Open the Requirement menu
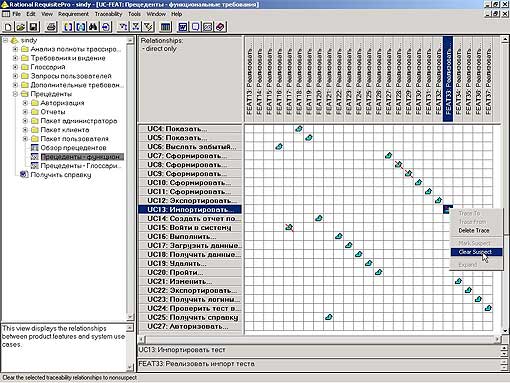Viewport: 510px width, 383px height. [73, 14]
